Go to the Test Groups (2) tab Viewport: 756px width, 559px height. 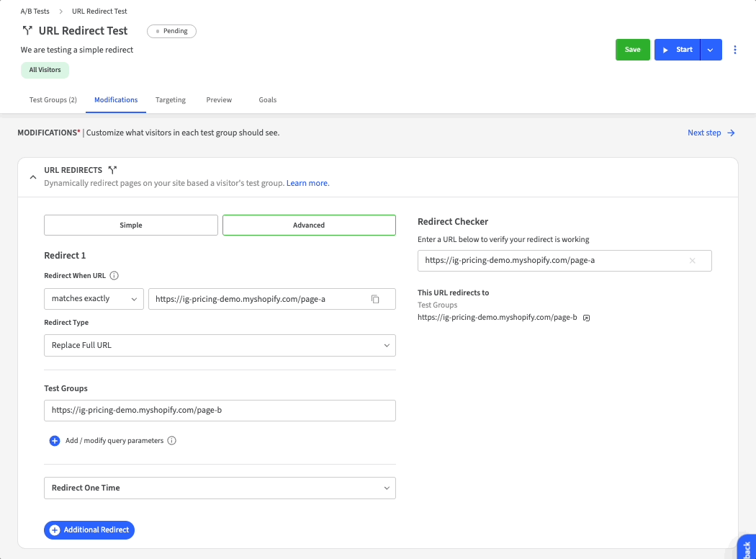click(x=53, y=100)
